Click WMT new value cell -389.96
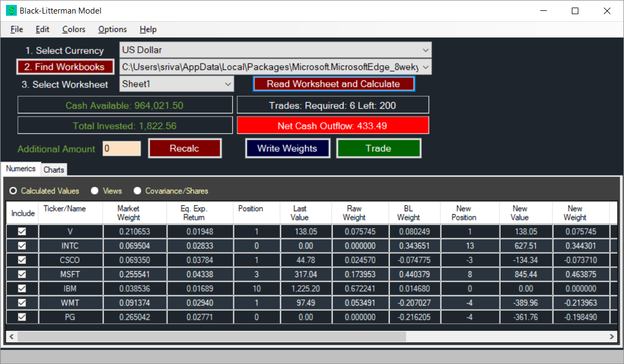Image resolution: width=624 pixels, height=364 pixels. pos(526,303)
